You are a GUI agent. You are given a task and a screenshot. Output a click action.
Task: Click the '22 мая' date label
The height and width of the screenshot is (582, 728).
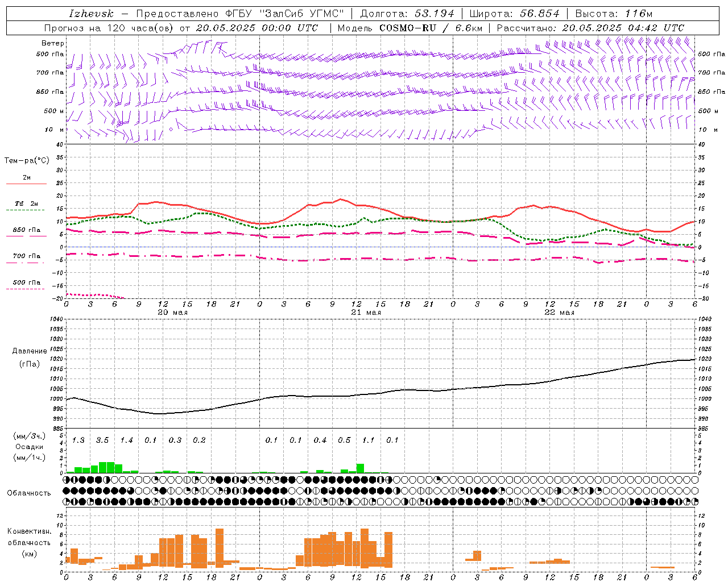(x=559, y=313)
